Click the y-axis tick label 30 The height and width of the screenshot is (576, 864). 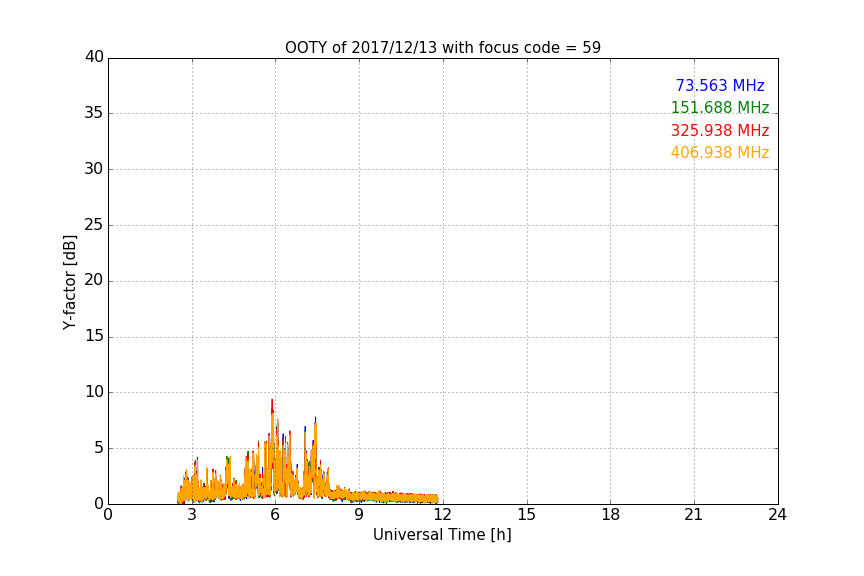(94, 169)
